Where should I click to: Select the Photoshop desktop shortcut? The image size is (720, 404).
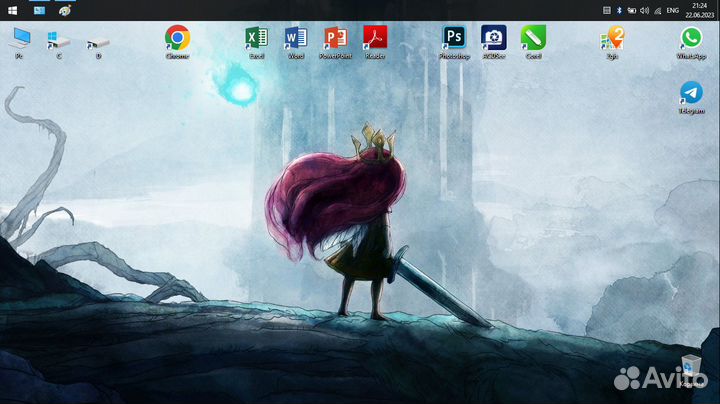(x=454, y=42)
